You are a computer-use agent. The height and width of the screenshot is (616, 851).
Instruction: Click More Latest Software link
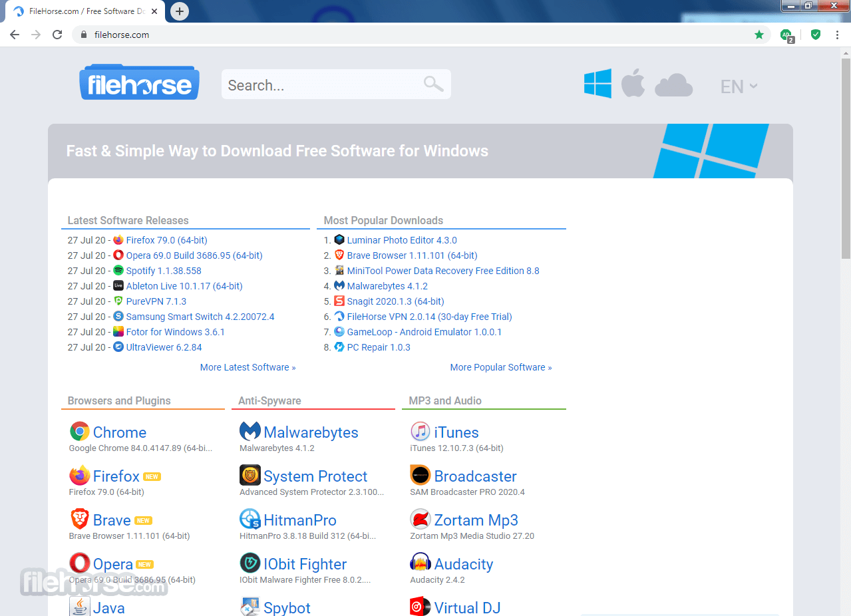[248, 367]
